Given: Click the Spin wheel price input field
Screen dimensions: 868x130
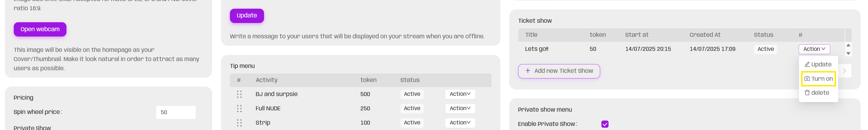Looking at the screenshot, I should tap(175, 112).
